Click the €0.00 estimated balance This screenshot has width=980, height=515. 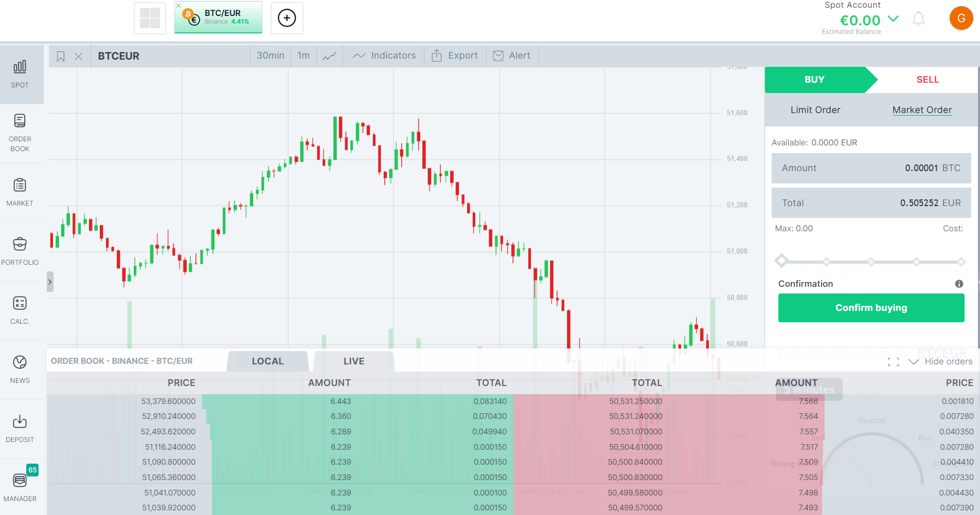click(860, 21)
